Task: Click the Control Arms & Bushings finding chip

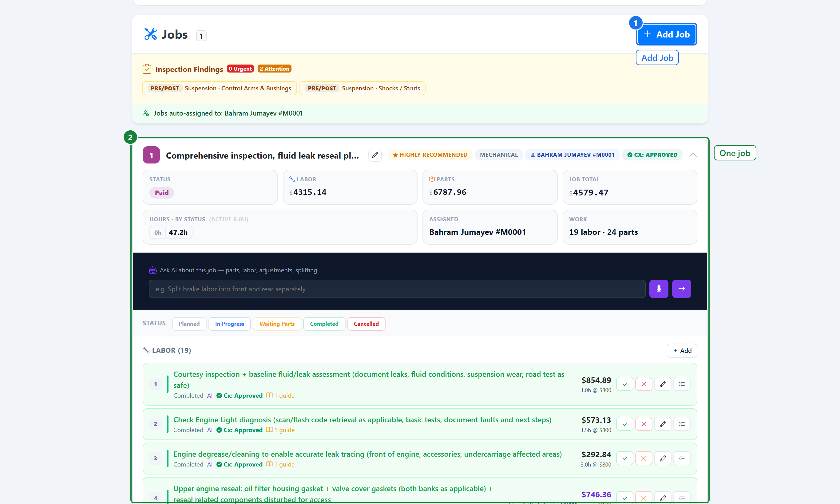Action: (x=219, y=88)
